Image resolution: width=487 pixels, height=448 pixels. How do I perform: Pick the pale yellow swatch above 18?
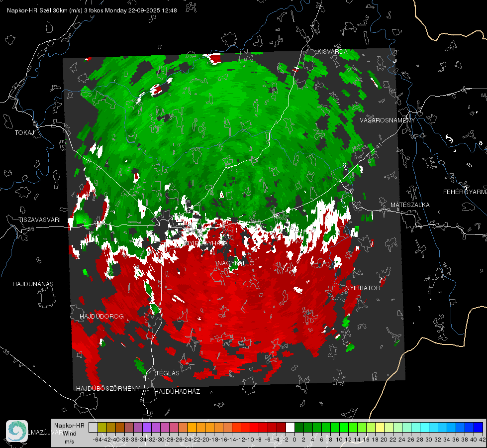(380, 427)
